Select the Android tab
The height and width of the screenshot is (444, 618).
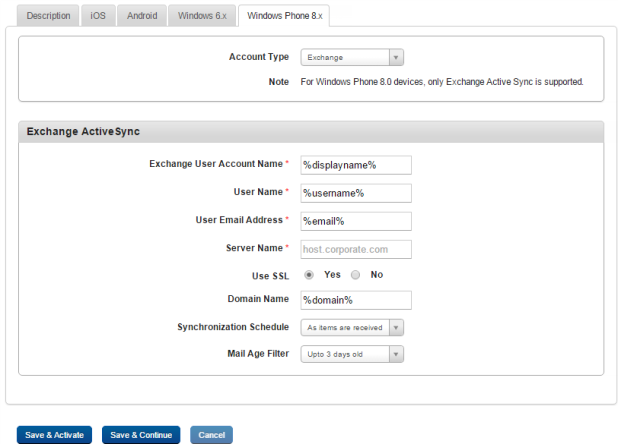pyautogui.click(x=142, y=16)
